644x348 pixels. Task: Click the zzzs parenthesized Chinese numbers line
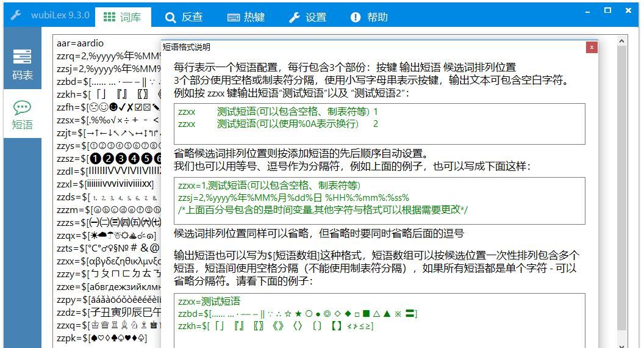[109, 223]
